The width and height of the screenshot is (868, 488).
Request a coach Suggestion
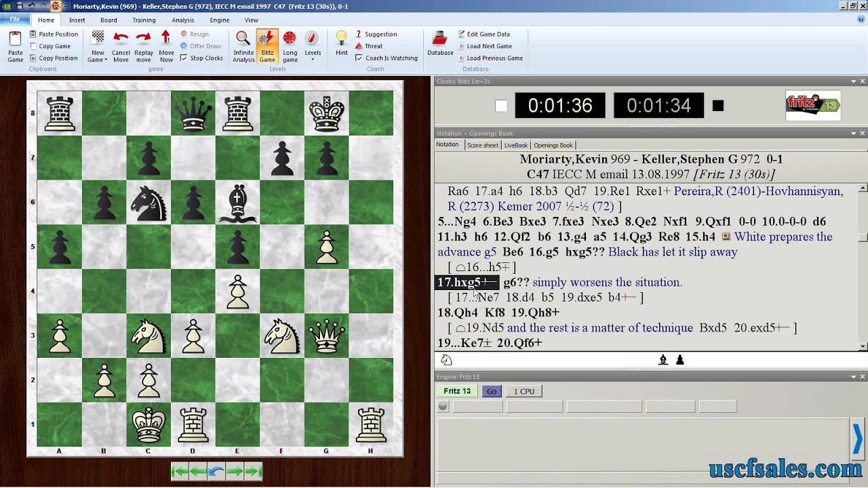click(376, 34)
